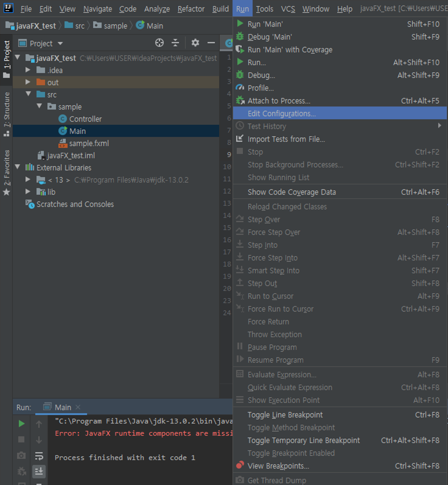This screenshot has width=448, height=485.
Task: Open Project panel settings gear
Action: (195, 43)
